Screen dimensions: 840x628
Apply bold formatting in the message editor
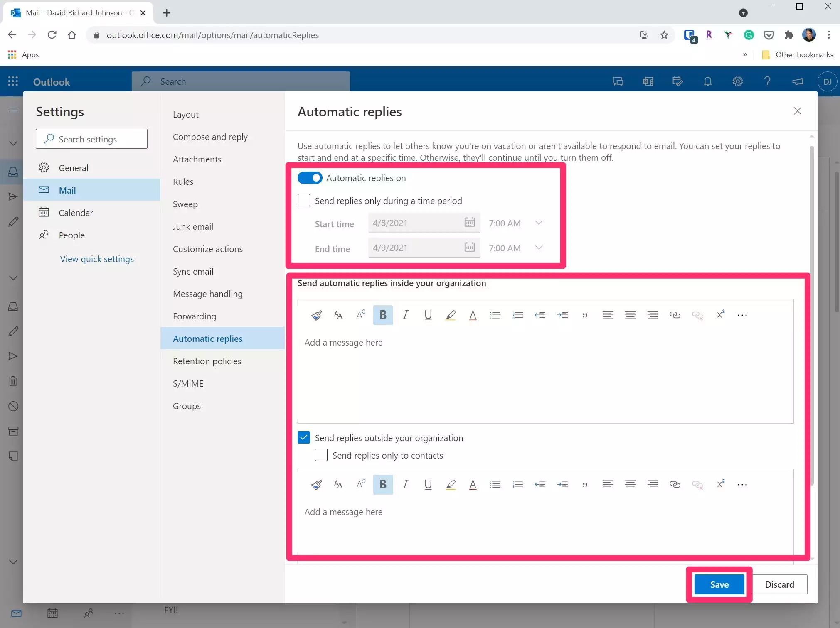pyautogui.click(x=383, y=315)
